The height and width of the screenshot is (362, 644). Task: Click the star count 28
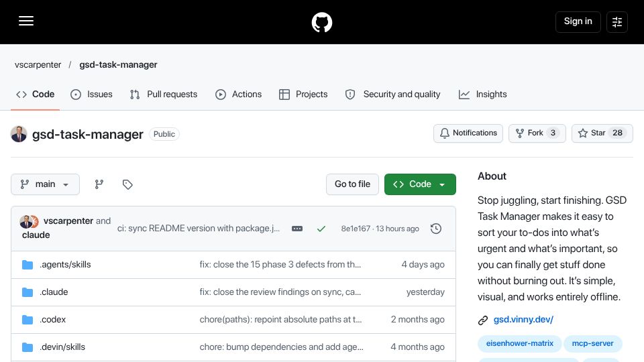pos(617,133)
